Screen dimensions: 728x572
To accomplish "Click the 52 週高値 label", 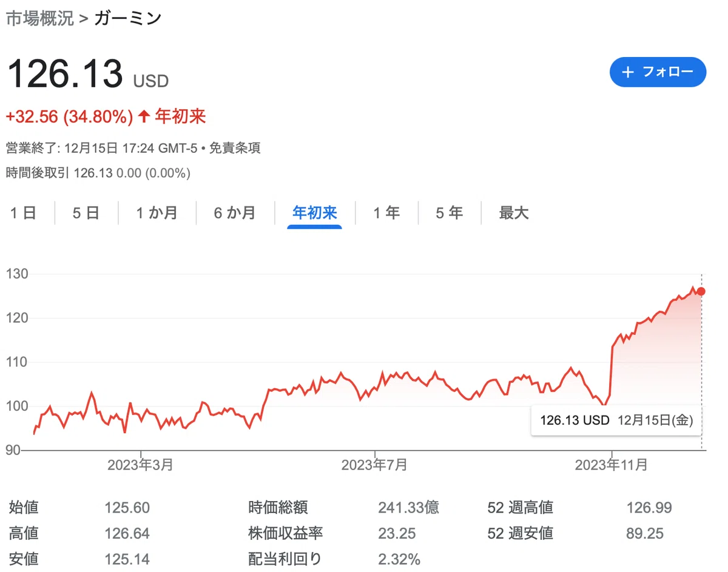I will [520, 507].
